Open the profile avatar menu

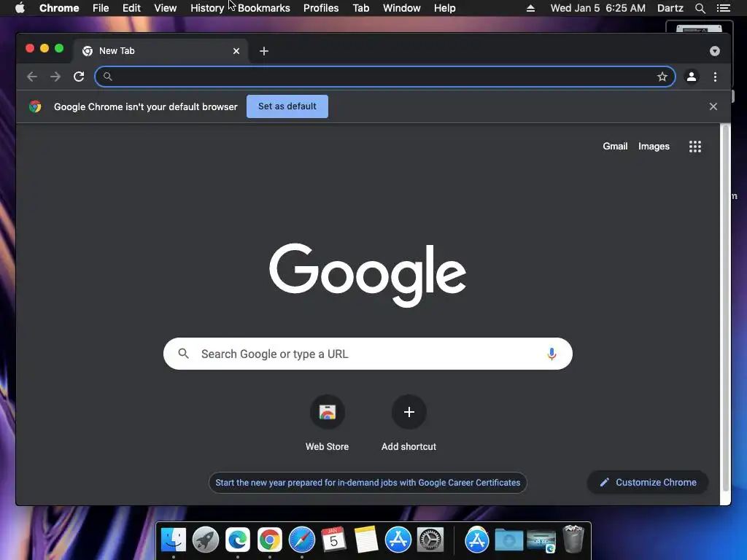(x=692, y=77)
